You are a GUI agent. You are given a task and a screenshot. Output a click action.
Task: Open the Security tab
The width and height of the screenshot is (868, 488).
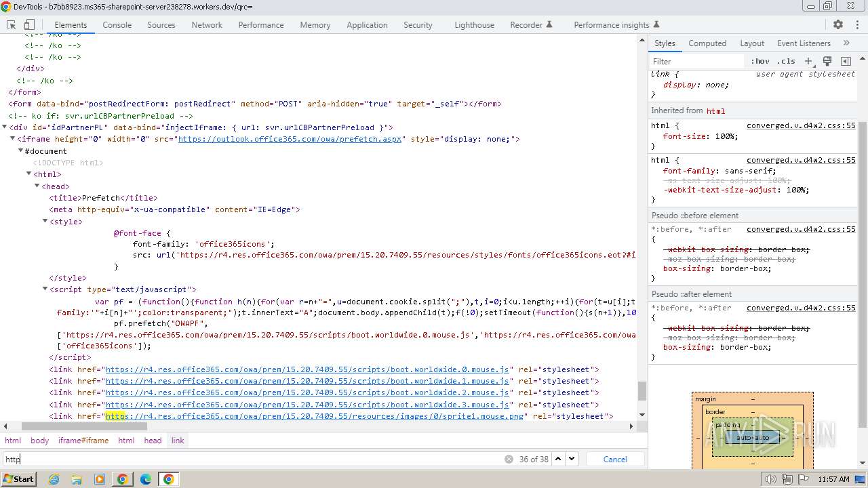click(x=418, y=24)
